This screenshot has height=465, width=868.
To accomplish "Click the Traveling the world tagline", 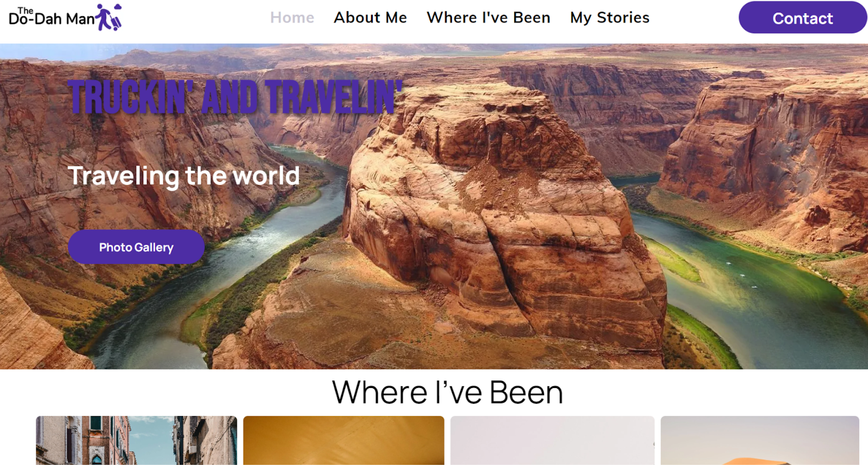I will click(183, 176).
